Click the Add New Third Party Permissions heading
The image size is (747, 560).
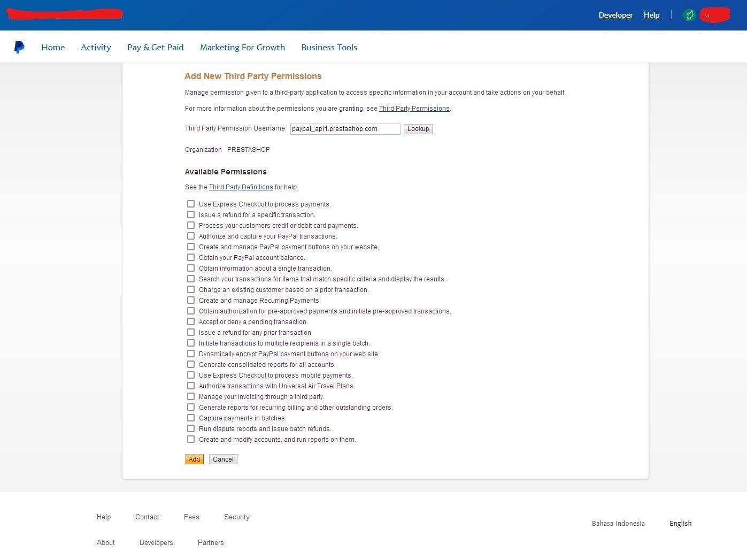253,76
